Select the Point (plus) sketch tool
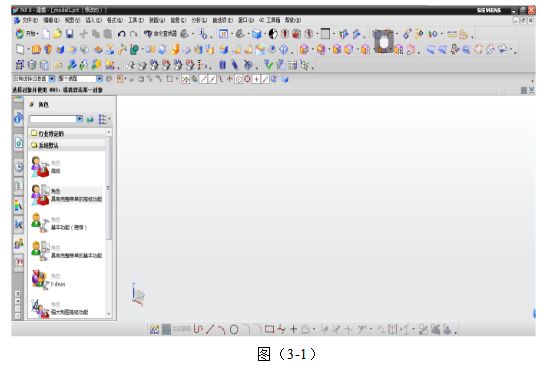Viewport: 550px width, 365px height. [293, 329]
